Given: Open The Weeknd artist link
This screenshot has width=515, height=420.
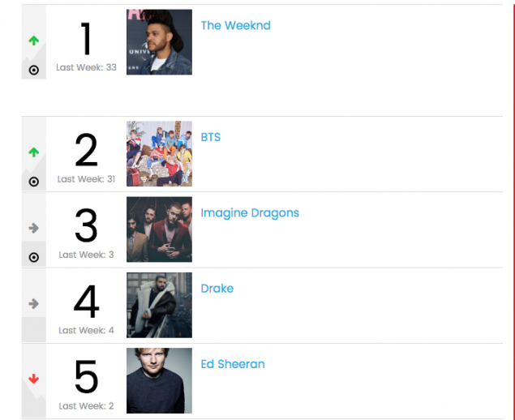Looking at the screenshot, I should coord(235,26).
